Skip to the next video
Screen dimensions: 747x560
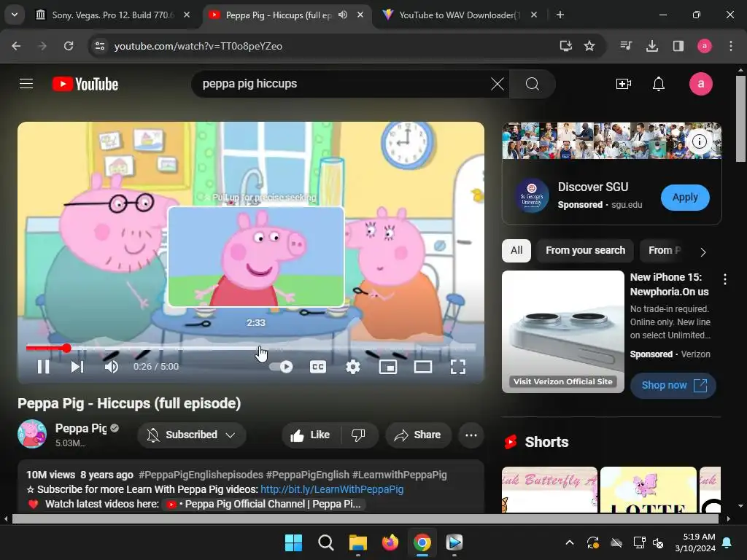click(x=77, y=367)
